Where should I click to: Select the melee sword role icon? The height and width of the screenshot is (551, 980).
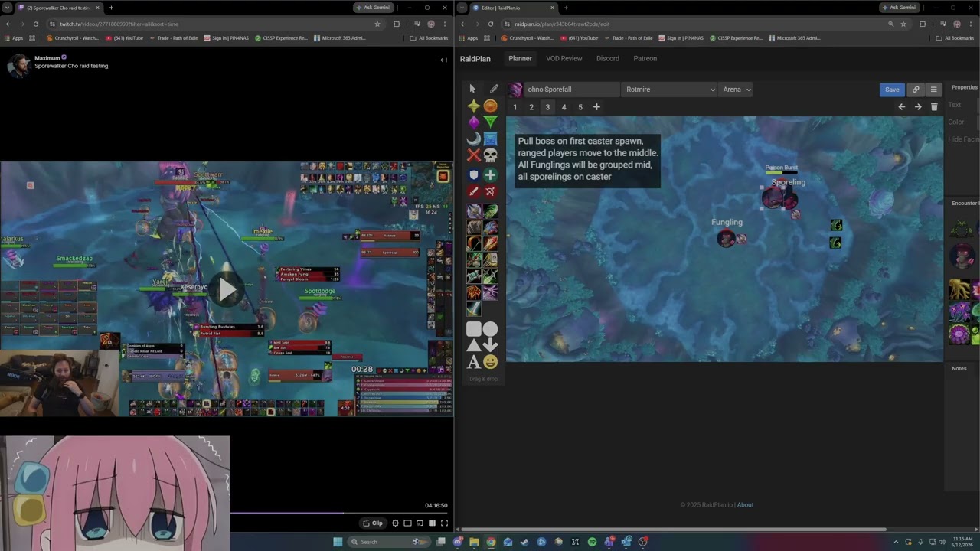point(473,191)
